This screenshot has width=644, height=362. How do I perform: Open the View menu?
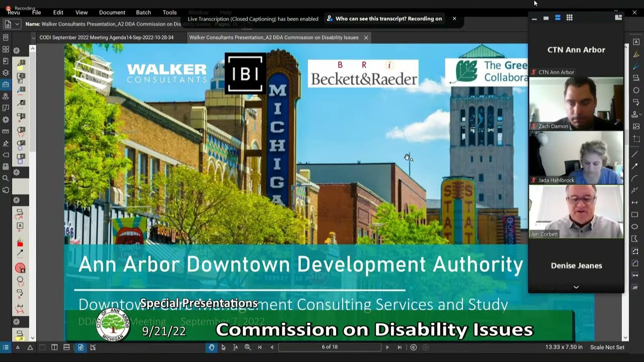pyautogui.click(x=82, y=12)
